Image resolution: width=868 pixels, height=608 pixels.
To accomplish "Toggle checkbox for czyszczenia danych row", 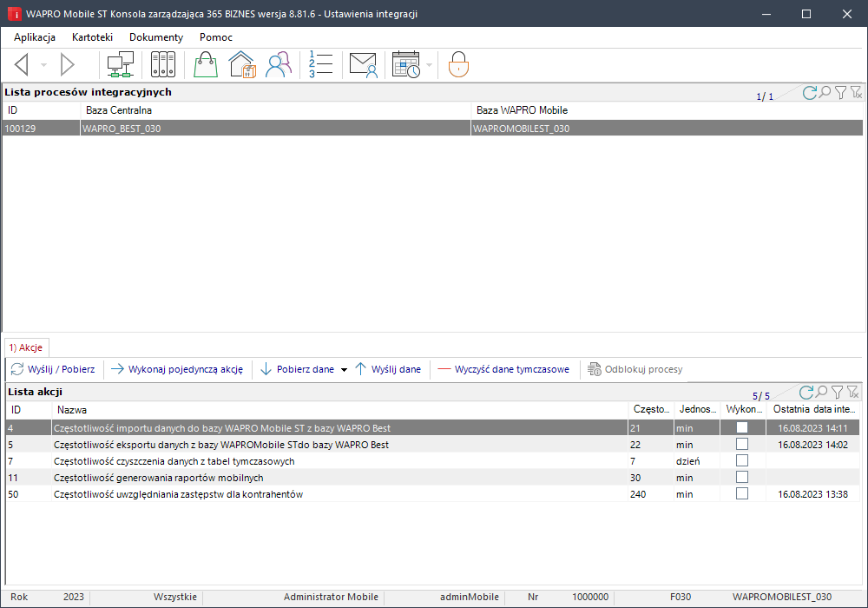I will (x=742, y=460).
